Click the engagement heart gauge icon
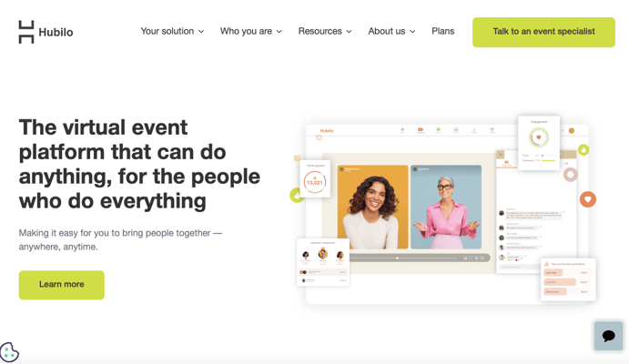Viewport: 629px width, 364px height. (x=538, y=137)
